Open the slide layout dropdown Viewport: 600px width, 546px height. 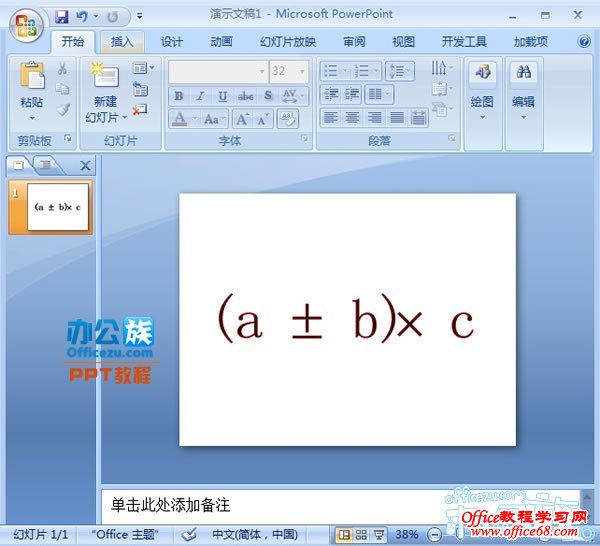[143, 68]
